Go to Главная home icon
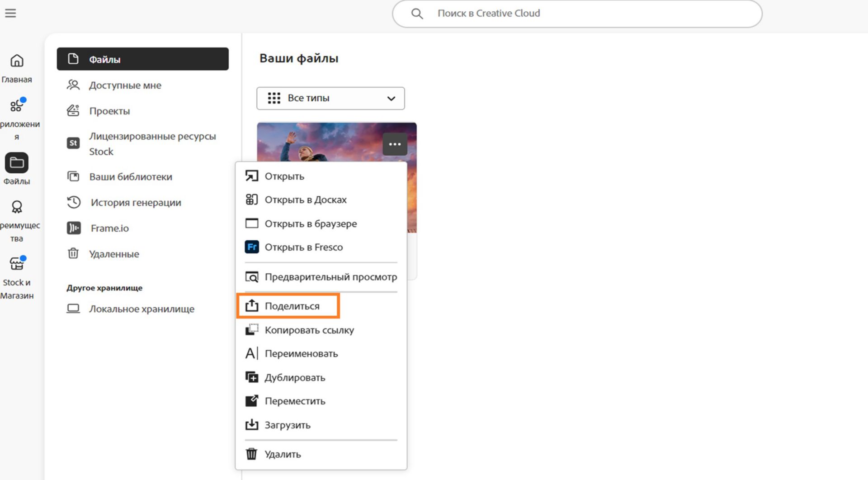 coord(17,61)
